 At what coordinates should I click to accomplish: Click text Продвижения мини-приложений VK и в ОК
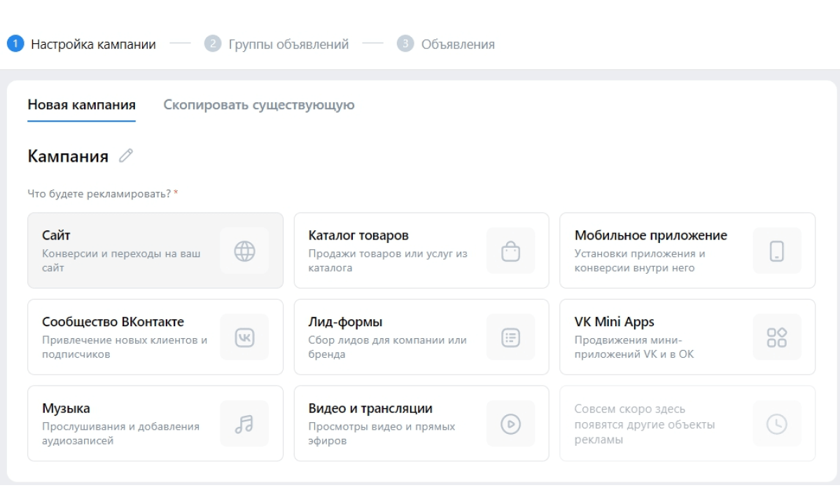634,347
